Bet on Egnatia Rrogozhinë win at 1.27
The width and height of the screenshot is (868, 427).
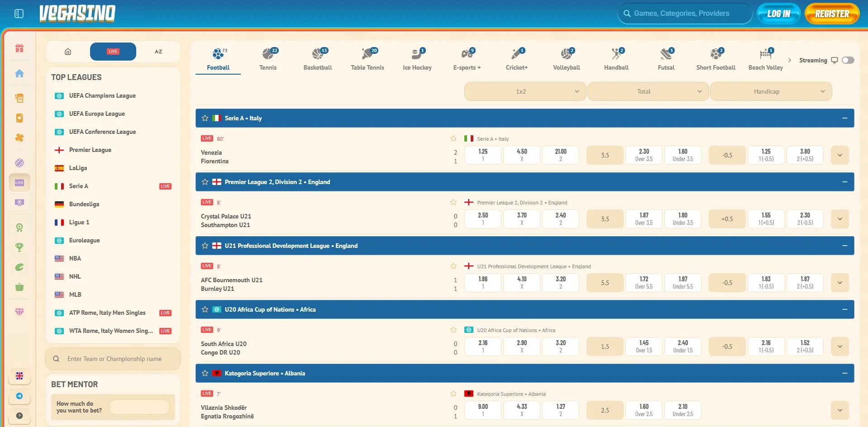tap(561, 410)
